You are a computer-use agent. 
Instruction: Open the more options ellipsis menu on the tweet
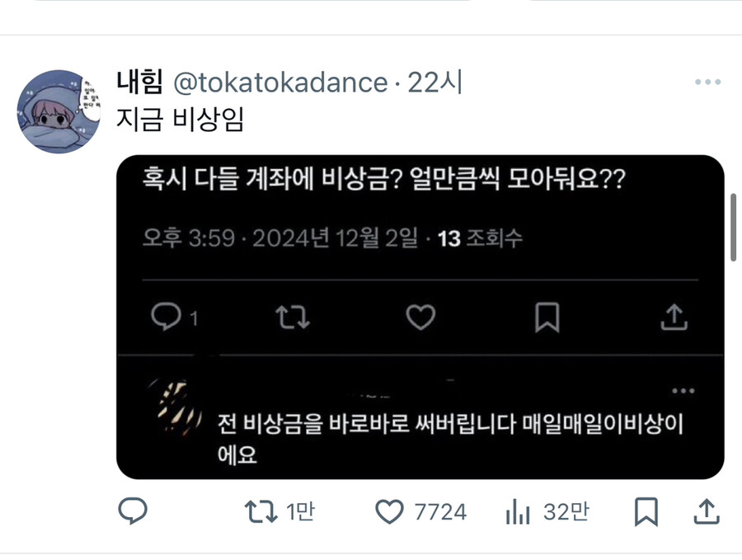click(x=707, y=81)
